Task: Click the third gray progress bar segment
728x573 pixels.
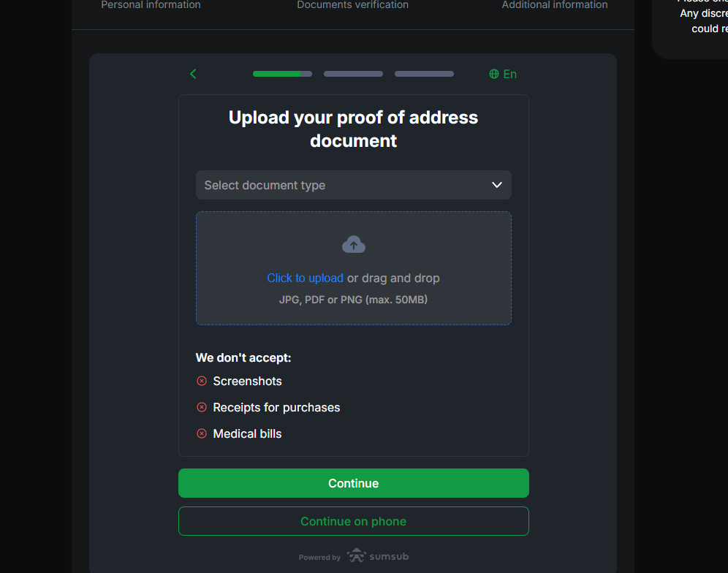Action: point(424,74)
